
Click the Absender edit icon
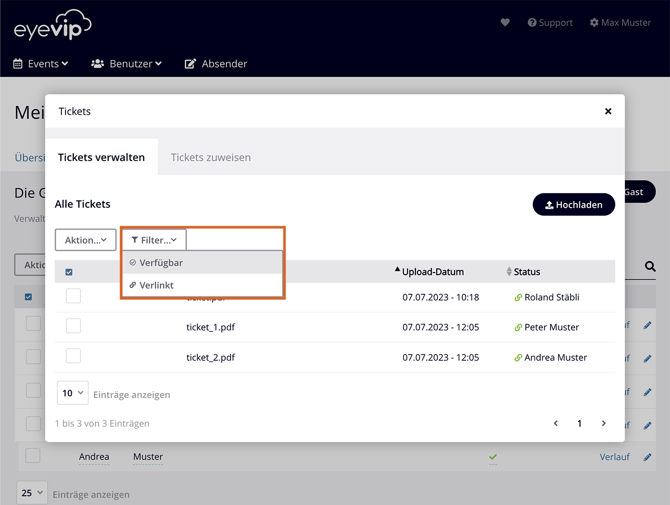click(x=190, y=64)
